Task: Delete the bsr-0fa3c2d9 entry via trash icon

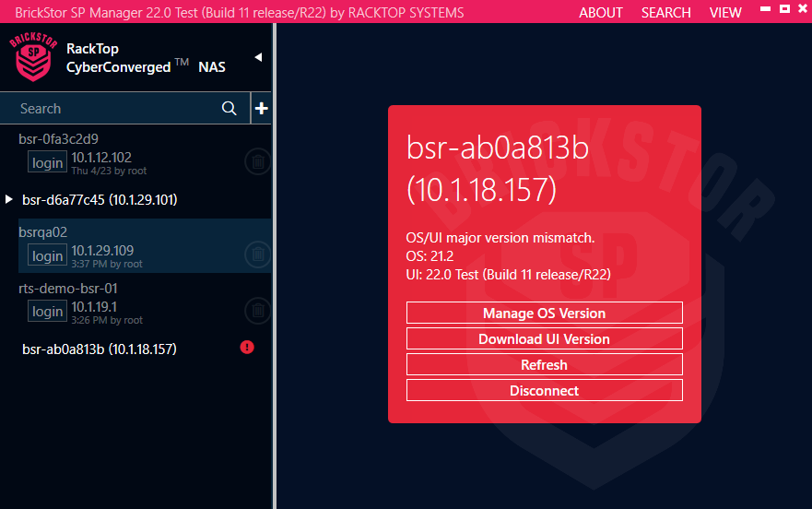Action: (x=258, y=162)
